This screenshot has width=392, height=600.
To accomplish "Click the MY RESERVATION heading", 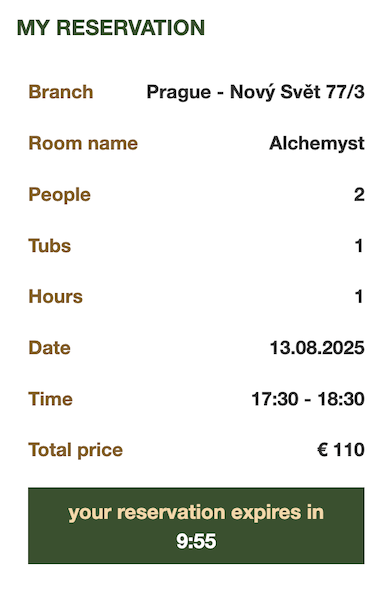I will [111, 28].
